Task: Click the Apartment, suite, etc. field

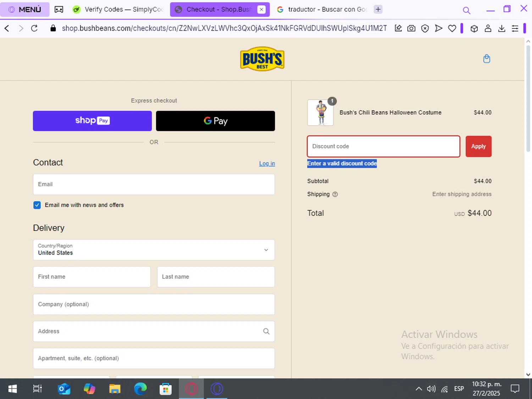Action: [154, 358]
